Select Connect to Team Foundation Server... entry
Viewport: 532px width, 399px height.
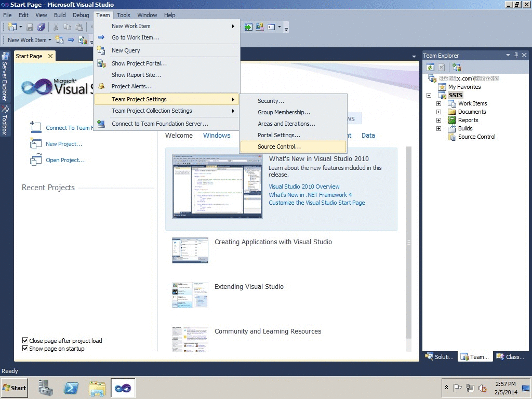tap(167, 124)
